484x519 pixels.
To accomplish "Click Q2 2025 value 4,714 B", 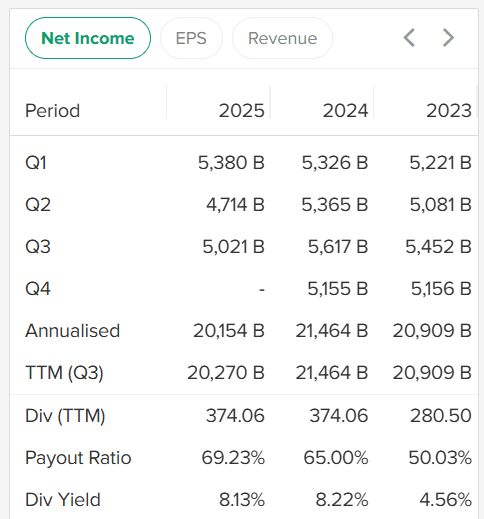I will pyautogui.click(x=235, y=204).
